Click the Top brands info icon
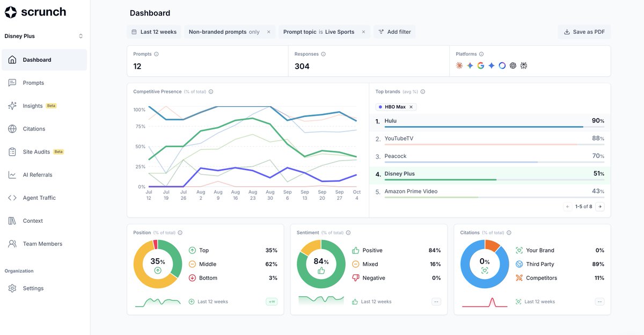Viewport: 644px width, 335px height. (x=423, y=92)
